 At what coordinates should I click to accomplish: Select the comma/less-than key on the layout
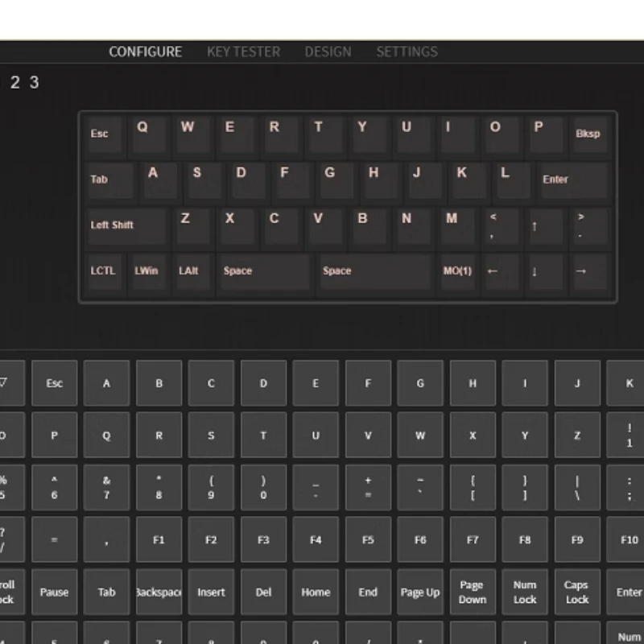(502, 226)
